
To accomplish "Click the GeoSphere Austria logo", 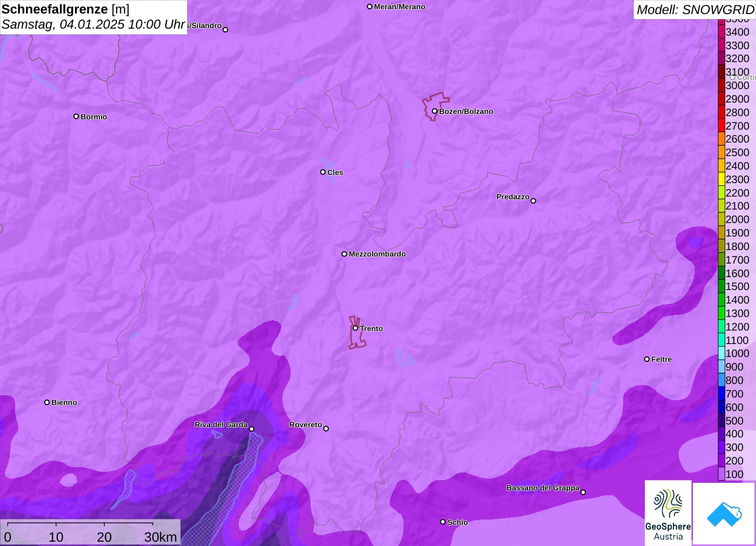I will click(668, 513).
